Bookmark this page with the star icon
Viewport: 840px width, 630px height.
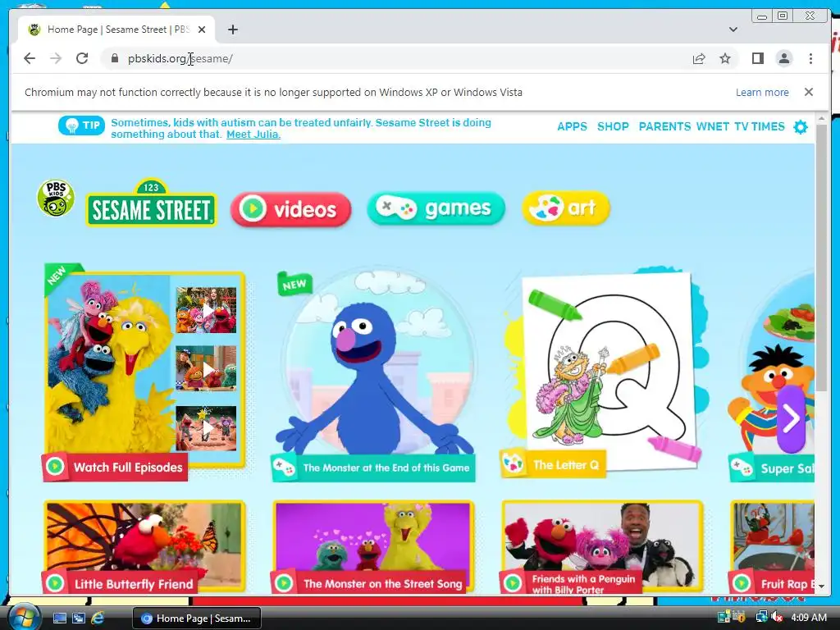(725, 58)
